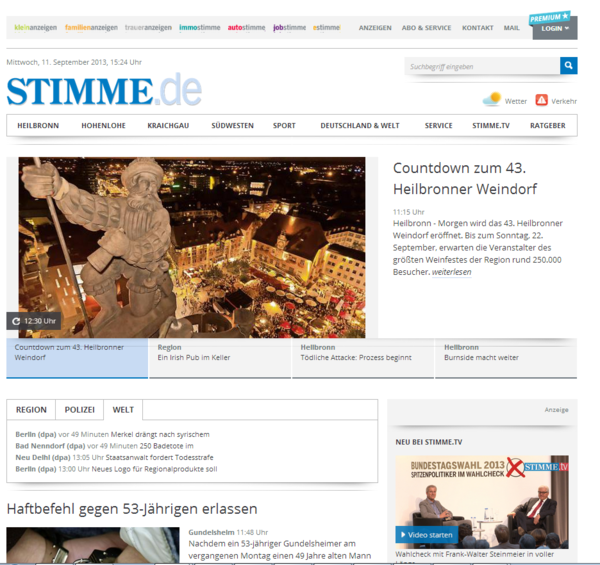Open the weather via the sun-cloud icon
Screen dimensions: 600x565
click(491, 100)
